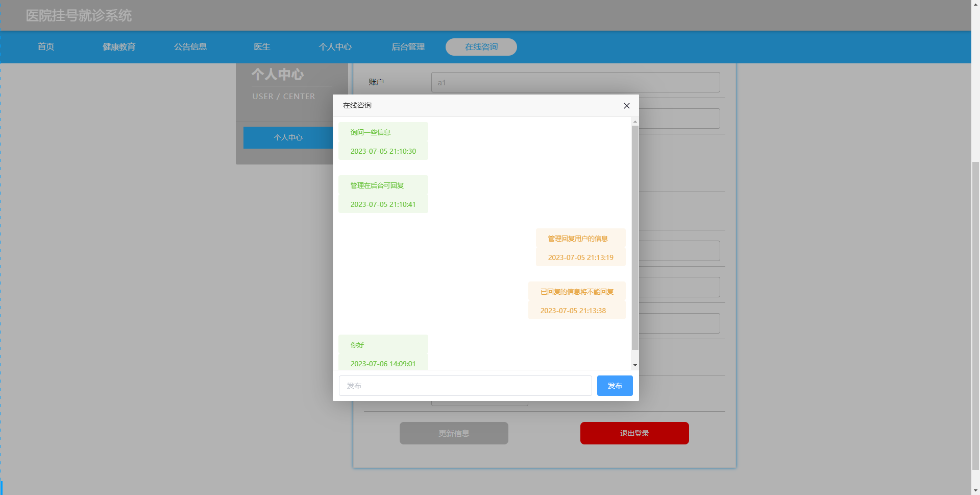Open the 后台管理 nav item
Viewport: 980px width, 495px height.
tap(408, 46)
